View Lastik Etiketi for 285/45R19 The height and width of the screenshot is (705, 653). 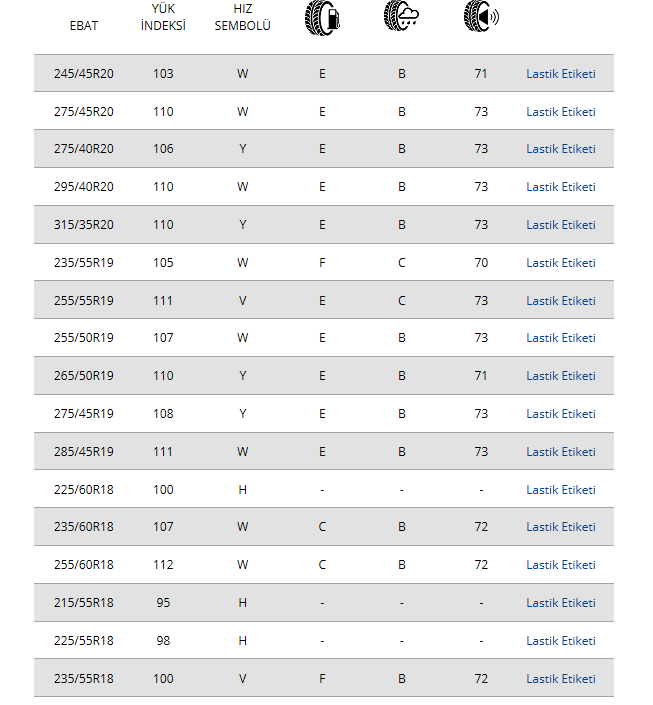pos(560,452)
